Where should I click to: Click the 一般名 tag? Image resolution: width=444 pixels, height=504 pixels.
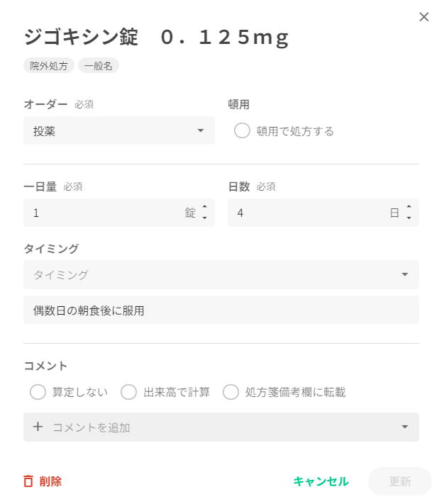[x=98, y=66]
